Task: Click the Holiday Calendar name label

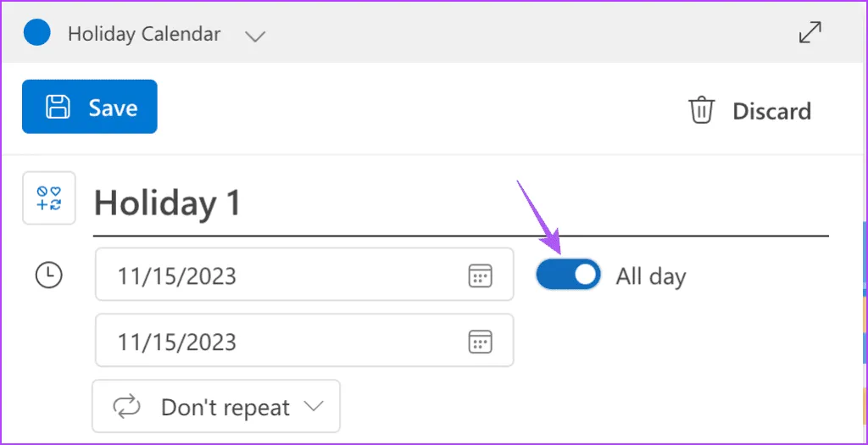Action: click(x=144, y=35)
